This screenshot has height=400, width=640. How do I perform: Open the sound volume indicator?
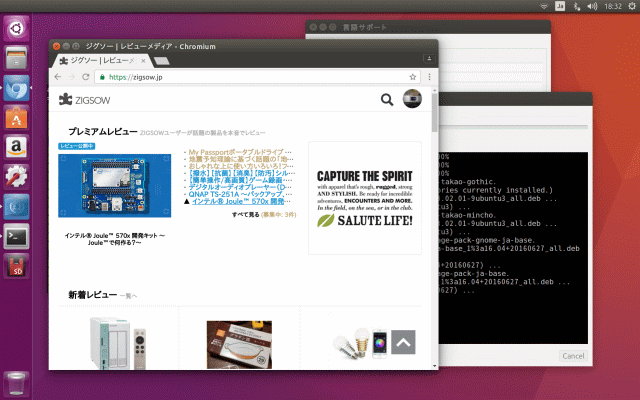point(592,6)
